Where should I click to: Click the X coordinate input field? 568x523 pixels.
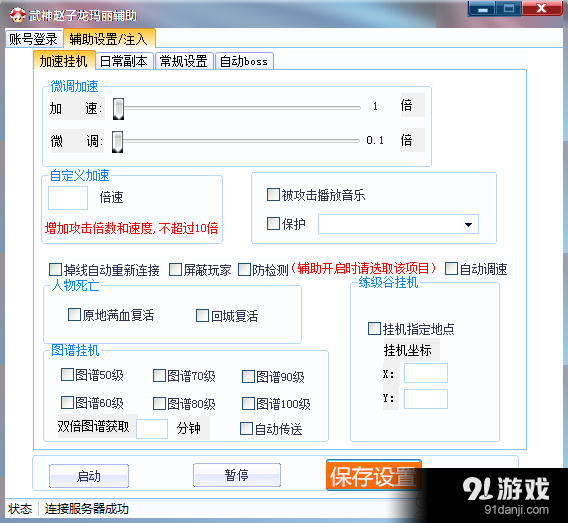pyautogui.click(x=426, y=373)
